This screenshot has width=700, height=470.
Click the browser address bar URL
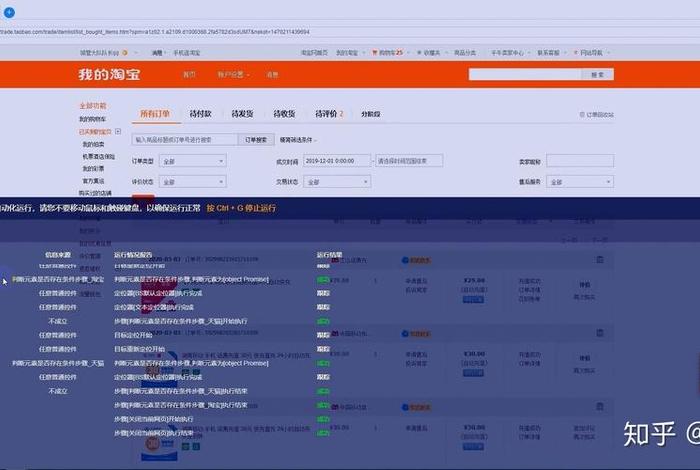(155, 32)
